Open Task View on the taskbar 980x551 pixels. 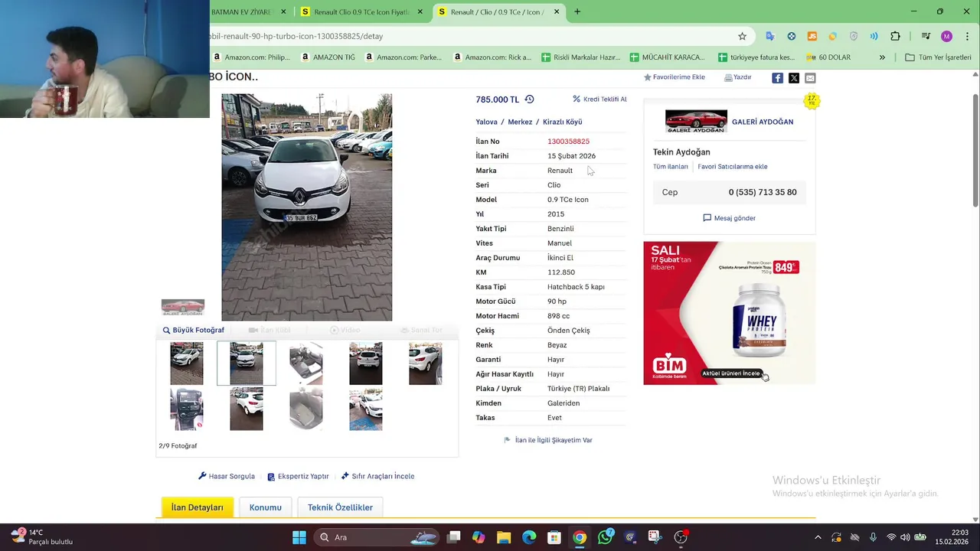click(x=453, y=537)
